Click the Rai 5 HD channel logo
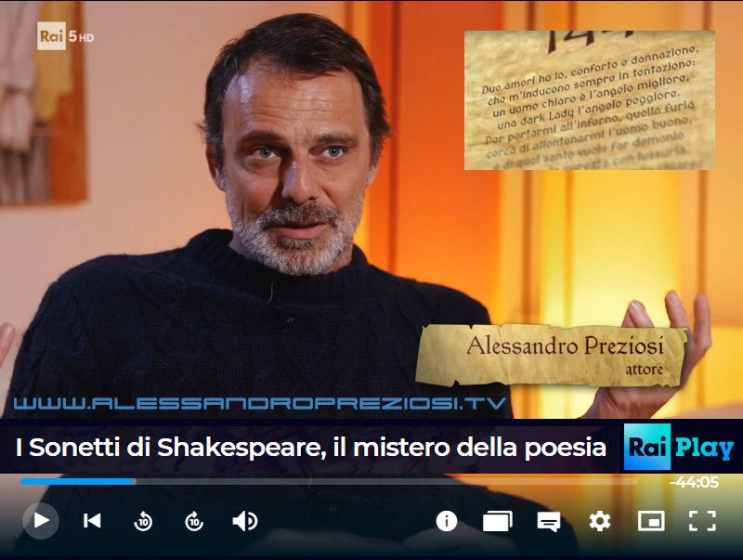 coord(65,36)
